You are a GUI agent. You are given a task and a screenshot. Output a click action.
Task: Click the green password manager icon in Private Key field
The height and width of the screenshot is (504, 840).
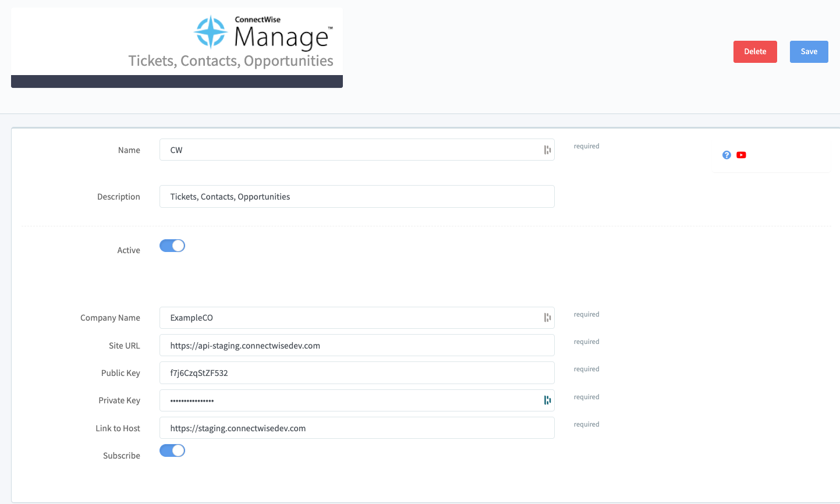click(547, 400)
